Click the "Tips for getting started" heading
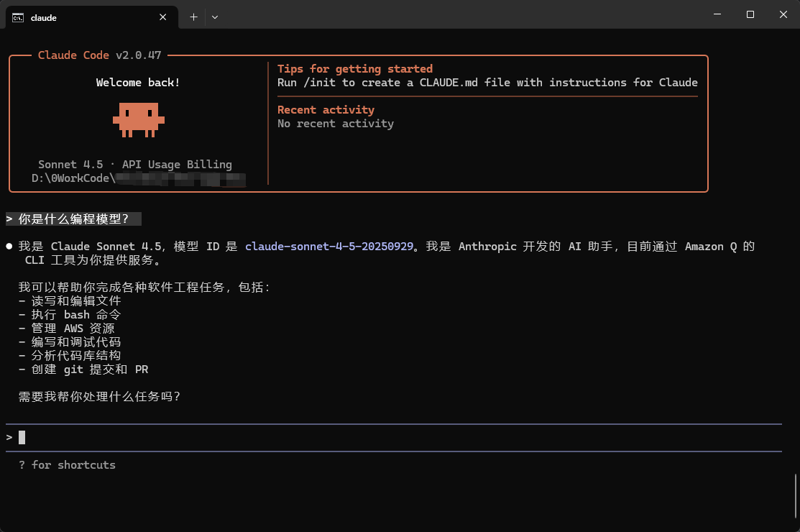The image size is (800, 532). coord(355,69)
